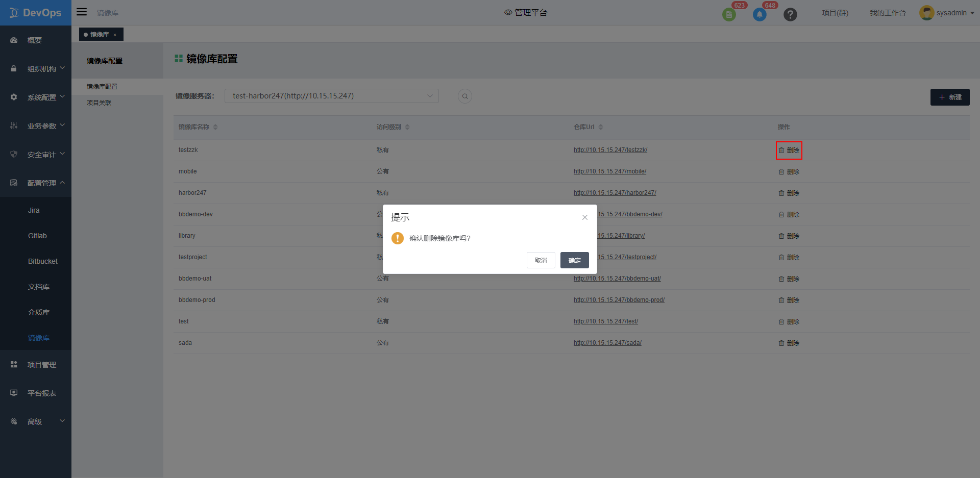This screenshot has width=980, height=478.
Task: Delete the bbdemo-uat repository
Action: [x=789, y=279]
